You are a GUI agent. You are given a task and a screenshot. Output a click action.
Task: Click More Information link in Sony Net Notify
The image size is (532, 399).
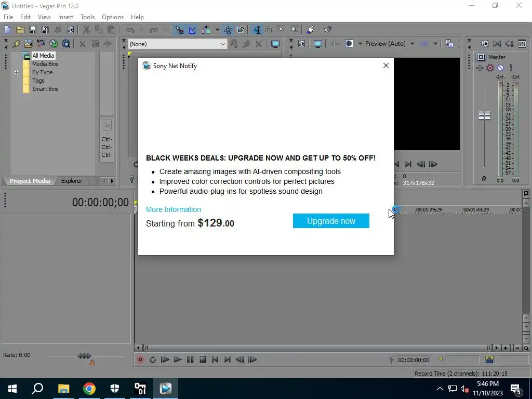click(174, 209)
